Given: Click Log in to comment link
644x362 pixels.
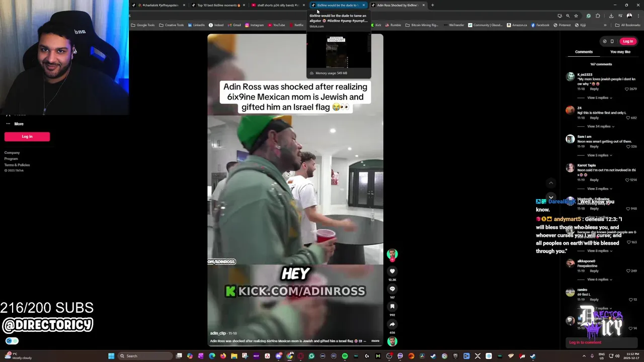Looking at the screenshot, I should pos(585,342).
